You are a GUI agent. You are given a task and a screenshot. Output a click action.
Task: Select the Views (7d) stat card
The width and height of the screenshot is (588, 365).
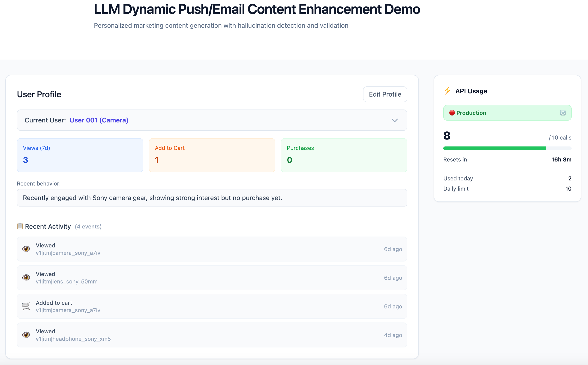[80, 155]
